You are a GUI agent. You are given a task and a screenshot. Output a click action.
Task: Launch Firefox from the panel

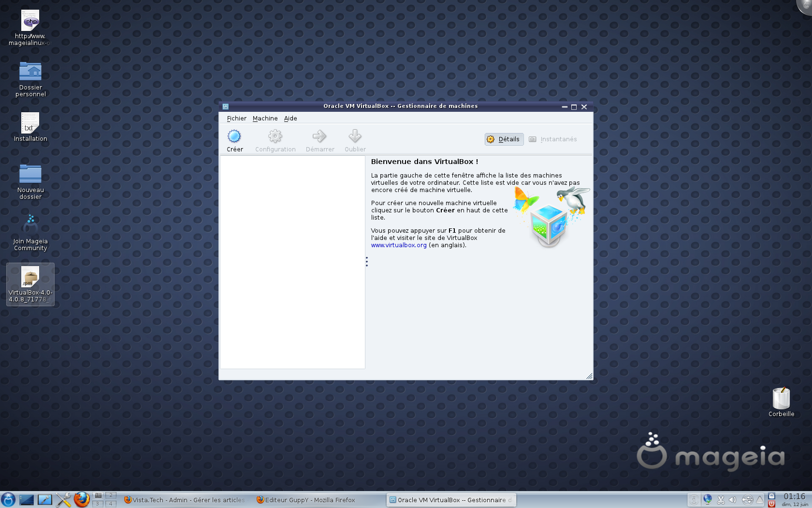click(82, 499)
